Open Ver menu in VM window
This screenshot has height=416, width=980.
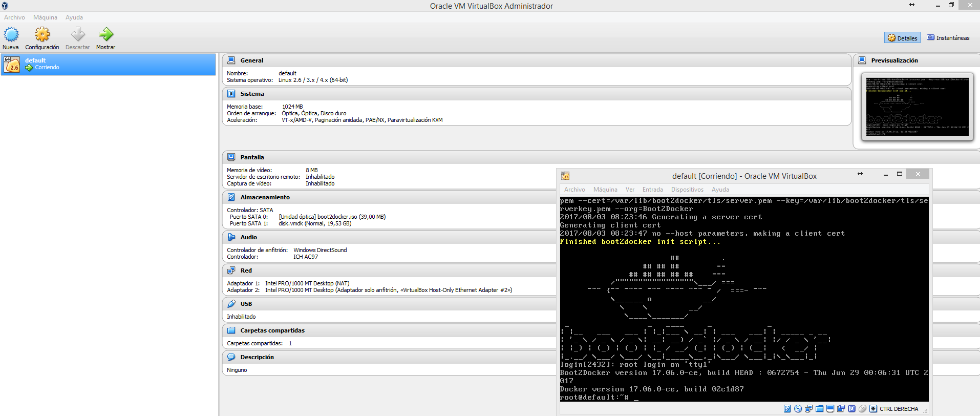(630, 190)
